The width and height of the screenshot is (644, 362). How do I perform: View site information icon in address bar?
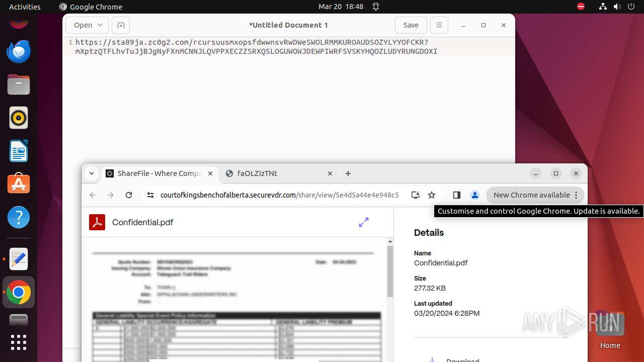[150, 195]
